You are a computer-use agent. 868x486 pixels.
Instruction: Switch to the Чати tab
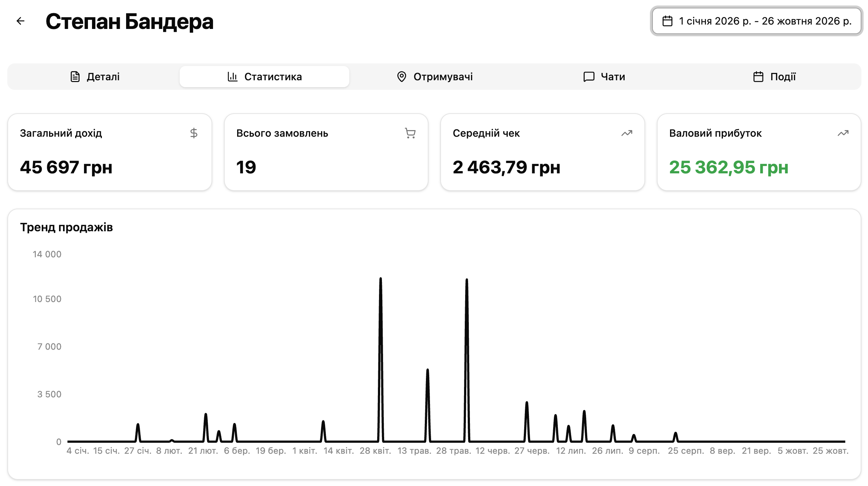604,77
